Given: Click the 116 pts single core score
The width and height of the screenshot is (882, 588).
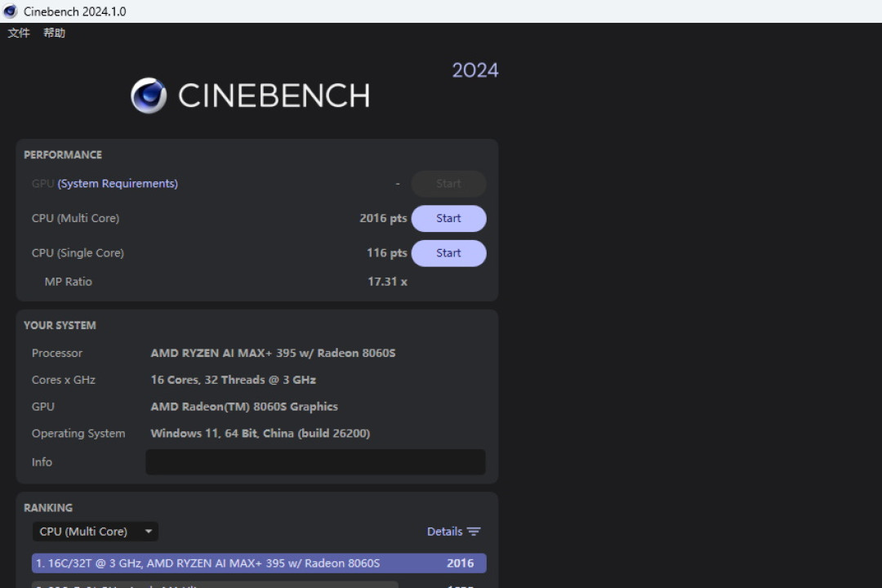Looking at the screenshot, I should point(386,253).
